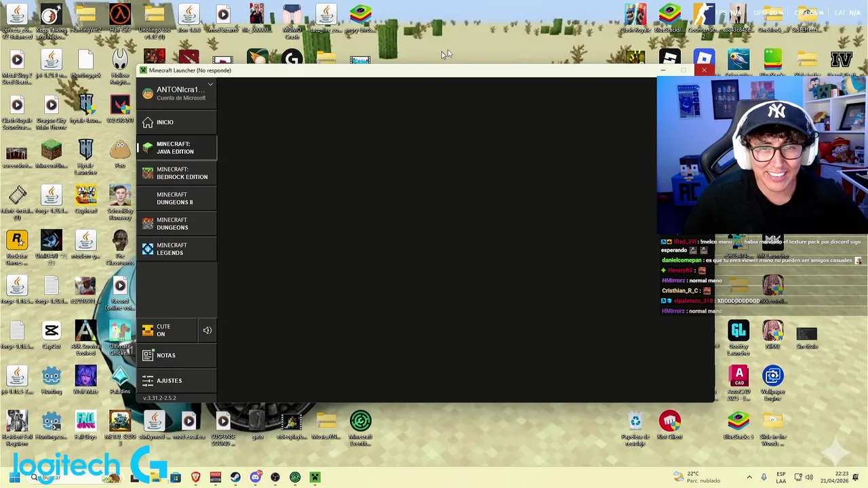The height and width of the screenshot is (488, 868).
Task: Select Minecraft: Bedrock Edition in the sidebar
Action: pos(176,173)
